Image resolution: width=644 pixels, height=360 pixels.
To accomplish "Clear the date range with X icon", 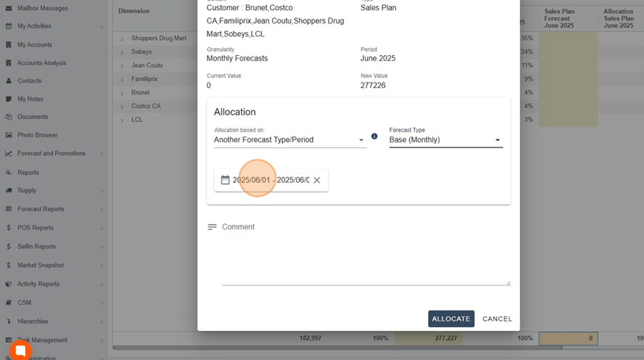I will [x=317, y=180].
